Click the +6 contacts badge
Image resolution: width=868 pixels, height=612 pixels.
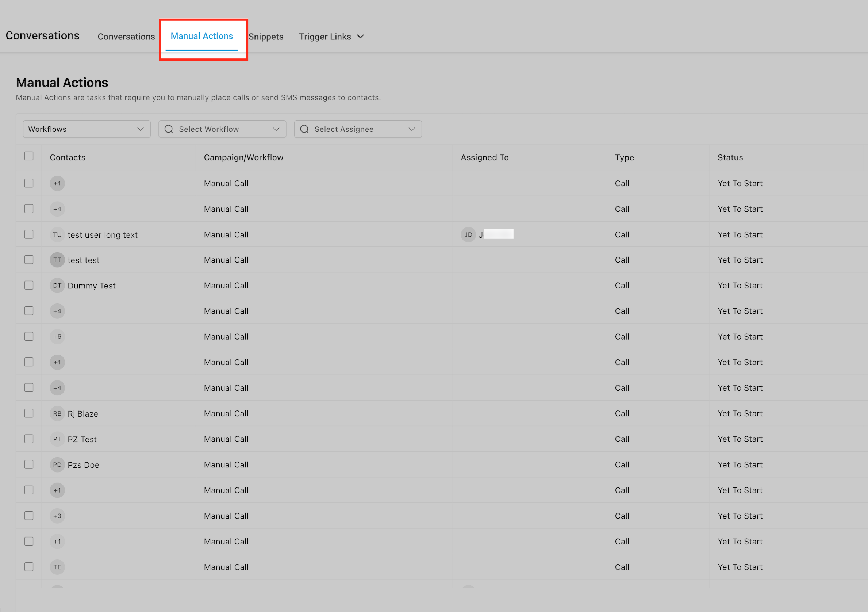(x=57, y=337)
